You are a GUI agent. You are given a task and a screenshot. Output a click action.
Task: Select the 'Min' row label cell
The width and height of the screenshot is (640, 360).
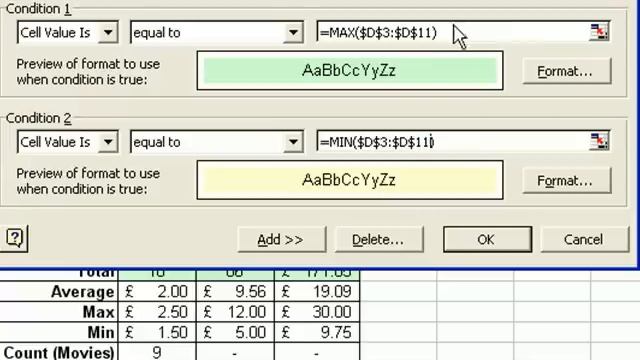pyautogui.click(x=59, y=332)
